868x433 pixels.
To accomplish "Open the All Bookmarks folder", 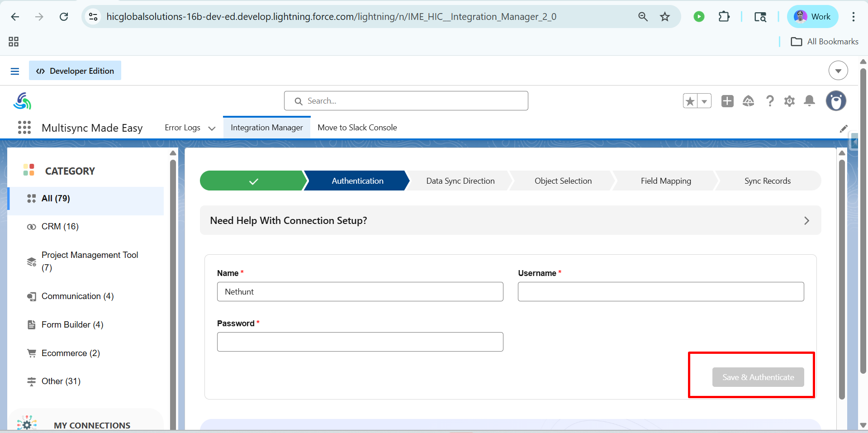I will click(824, 42).
